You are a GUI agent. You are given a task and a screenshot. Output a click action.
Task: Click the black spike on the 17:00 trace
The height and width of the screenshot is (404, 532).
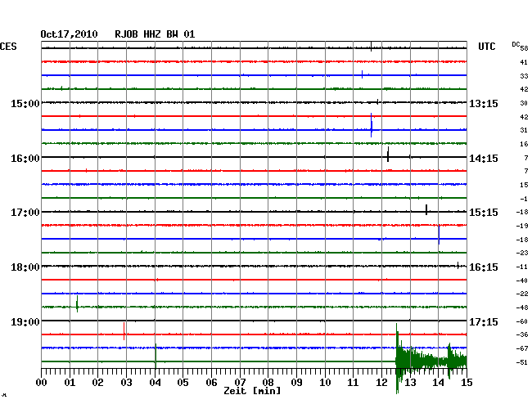pos(426,210)
